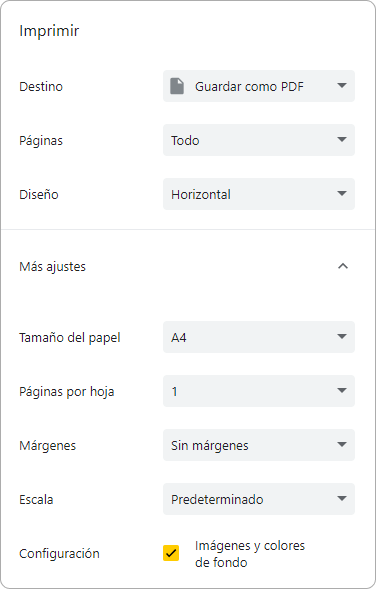
Task: Uncheck the yellow background graphics checkbox
Action: [x=171, y=553]
